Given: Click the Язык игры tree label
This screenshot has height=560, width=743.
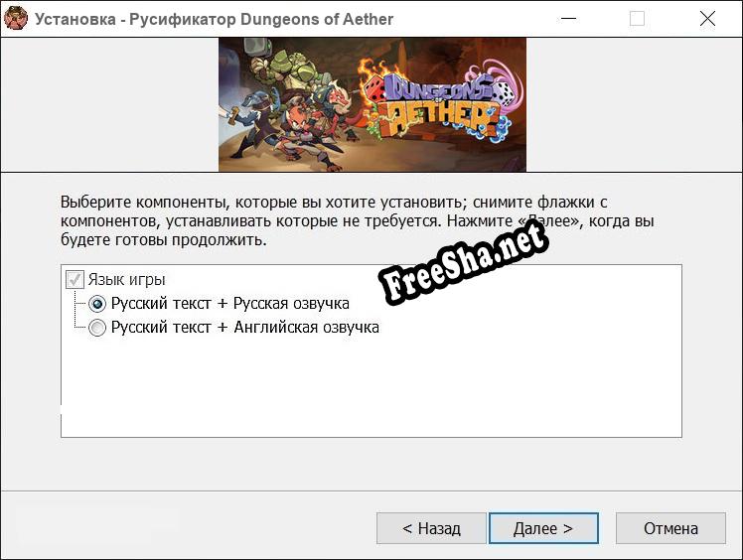Looking at the screenshot, I should tap(126, 280).
